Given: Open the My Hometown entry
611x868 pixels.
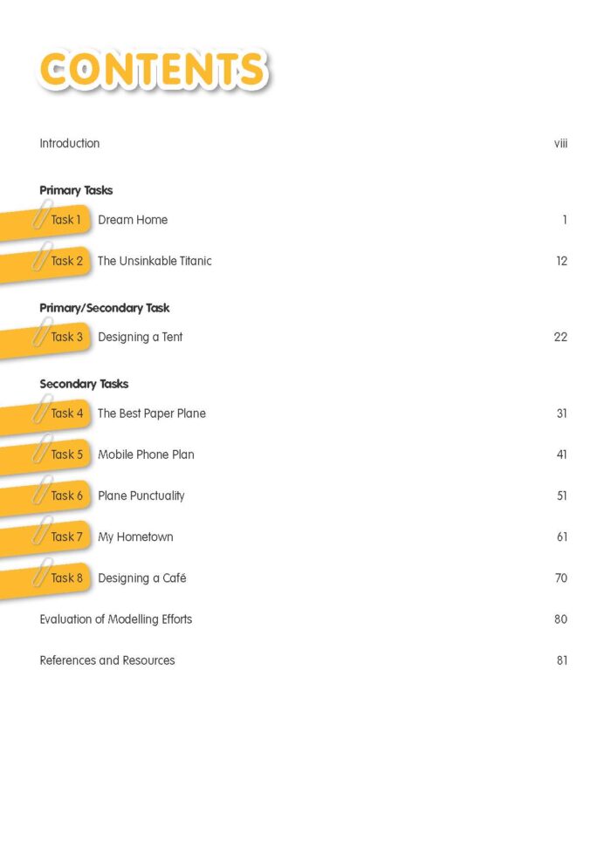Looking at the screenshot, I should [x=135, y=537].
